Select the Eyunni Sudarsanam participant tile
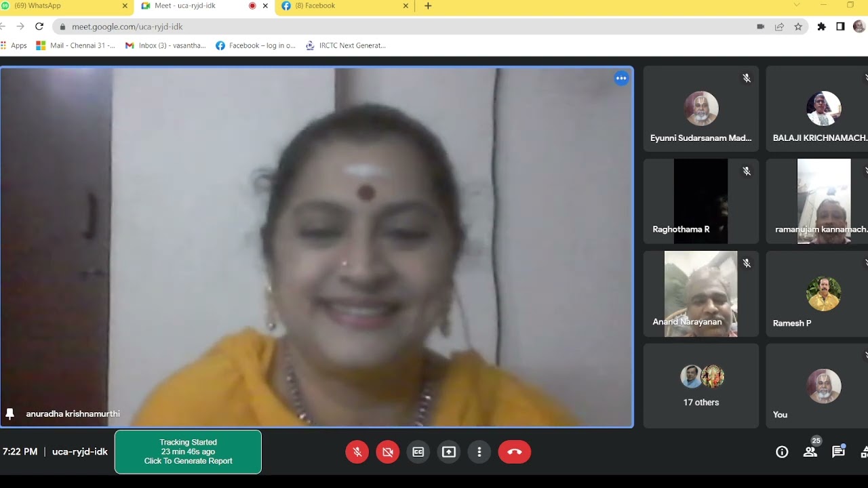 (701, 108)
